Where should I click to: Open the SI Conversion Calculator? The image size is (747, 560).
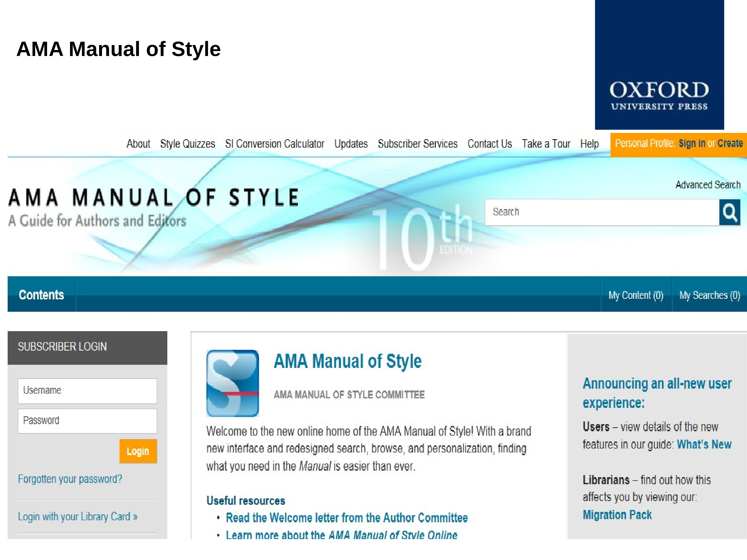pos(275,144)
